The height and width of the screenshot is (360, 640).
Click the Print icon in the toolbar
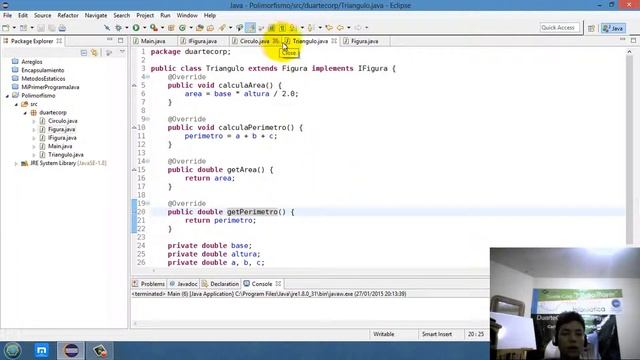pos(62,28)
